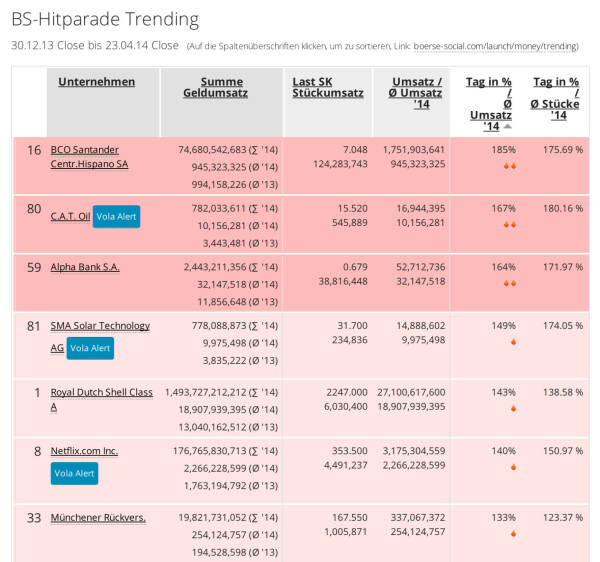Sort the table by the Unternehmen column
Screen dimensions: 600x562
pos(95,82)
